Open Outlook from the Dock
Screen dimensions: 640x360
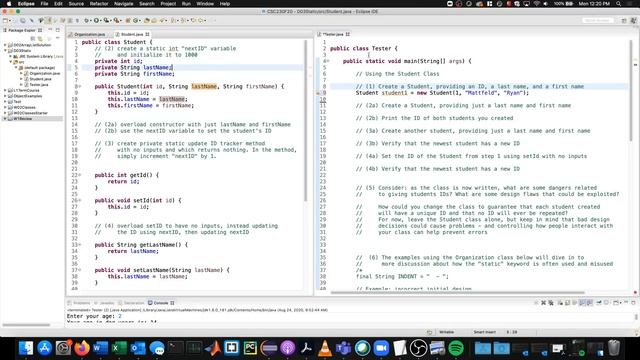138,348
